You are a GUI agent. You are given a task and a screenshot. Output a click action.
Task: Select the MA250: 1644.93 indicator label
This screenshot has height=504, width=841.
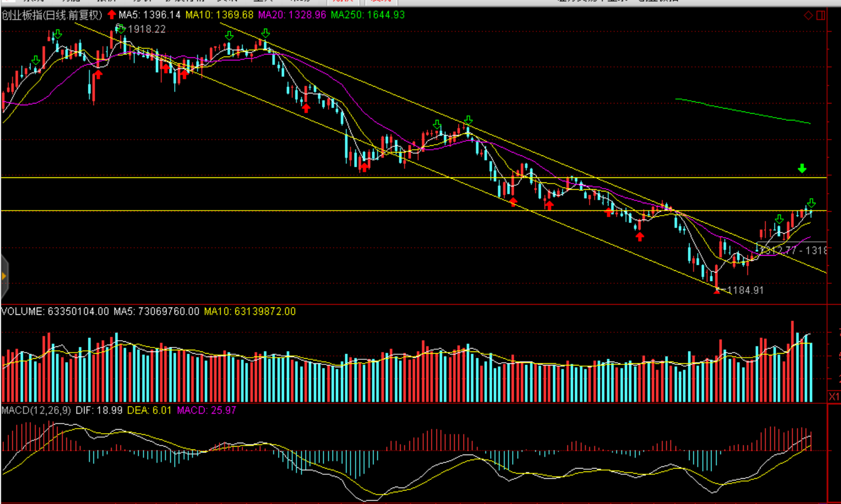[367, 15]
